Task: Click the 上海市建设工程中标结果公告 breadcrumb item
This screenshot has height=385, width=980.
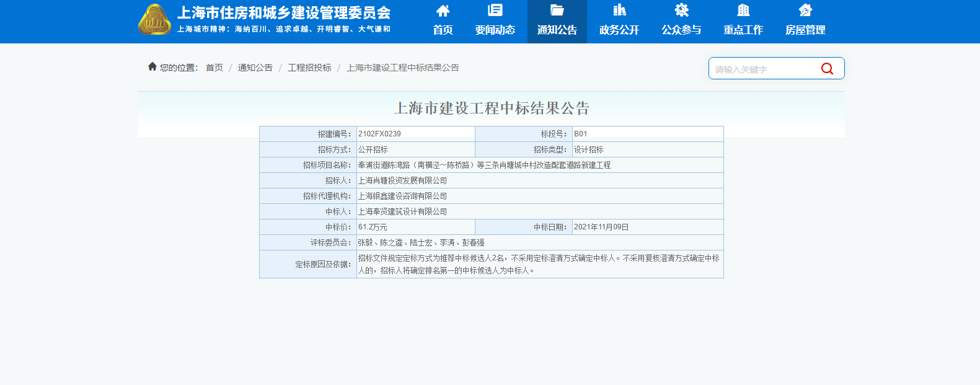Action: [403, 68]
